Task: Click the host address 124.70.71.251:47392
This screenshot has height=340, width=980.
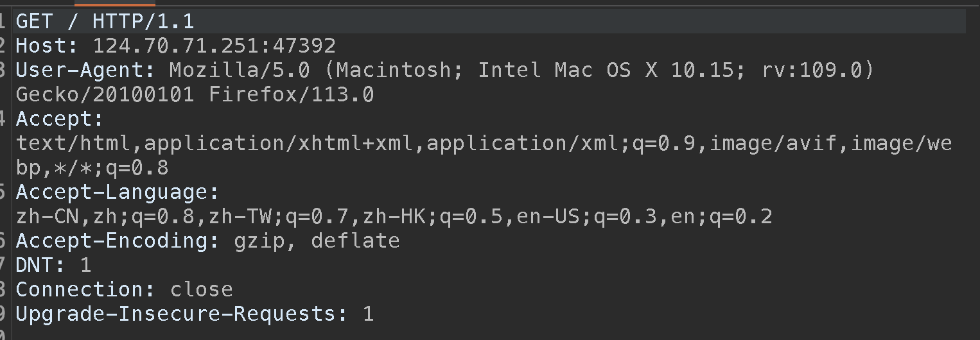Action: tap(214, 46)
